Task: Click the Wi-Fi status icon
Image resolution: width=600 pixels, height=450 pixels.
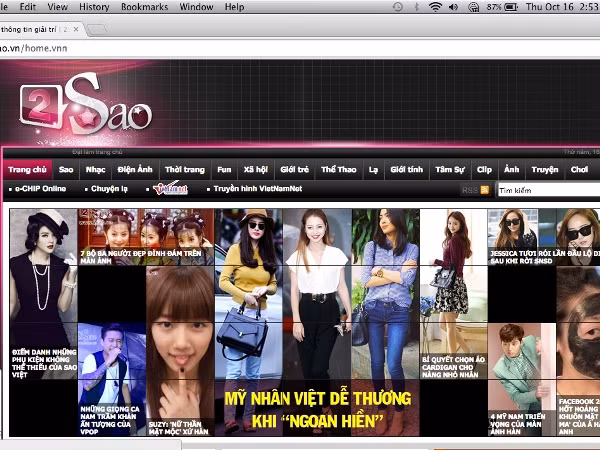Action: [435, 7]
